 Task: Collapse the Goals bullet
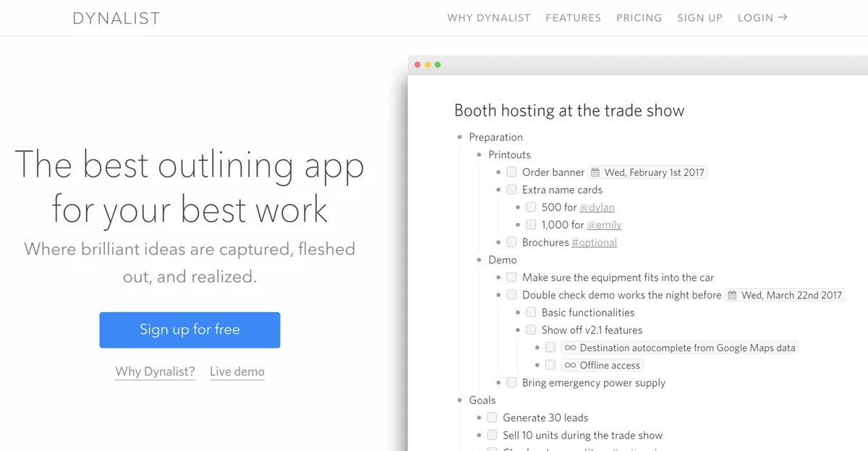click(459, 400)
